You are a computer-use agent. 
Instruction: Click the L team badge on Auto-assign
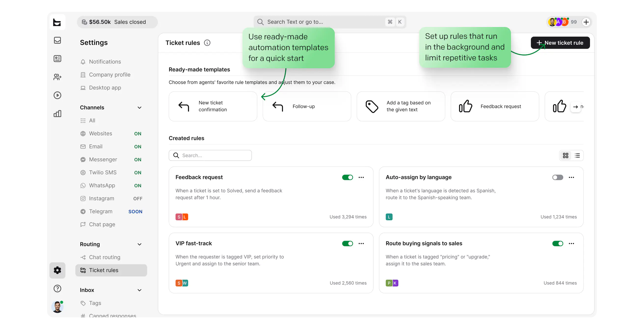[x=389, y=217]
